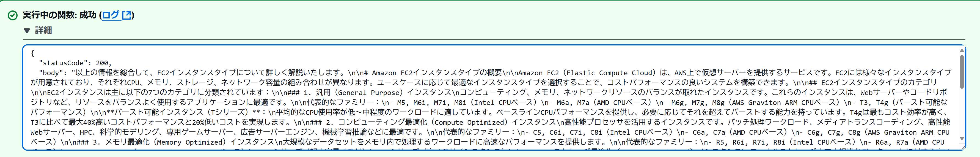Click the "statusCode": 200 line

[75, 63]
